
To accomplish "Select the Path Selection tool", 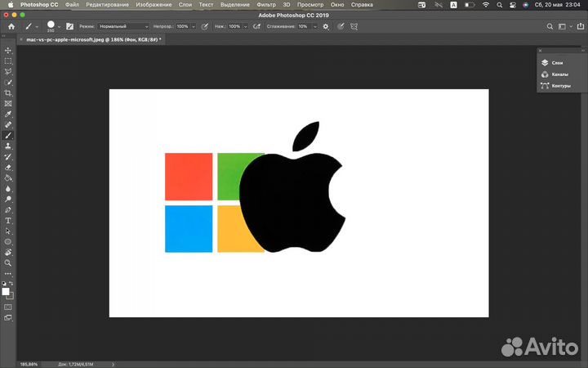I will [8, 231].
